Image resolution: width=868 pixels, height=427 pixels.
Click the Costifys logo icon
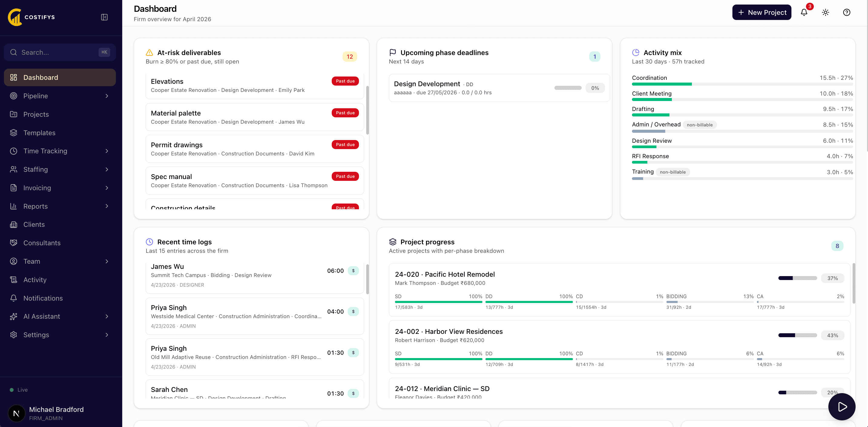click(15, 17)
